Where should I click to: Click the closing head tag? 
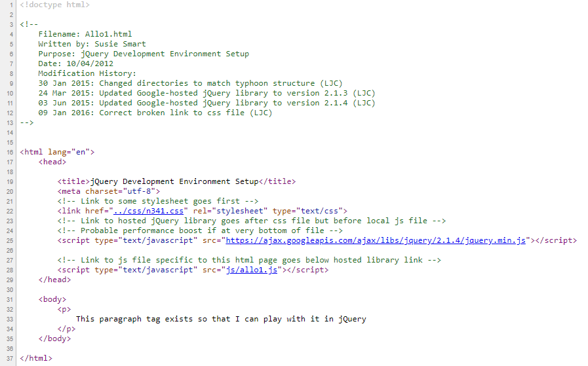point(55,280)
